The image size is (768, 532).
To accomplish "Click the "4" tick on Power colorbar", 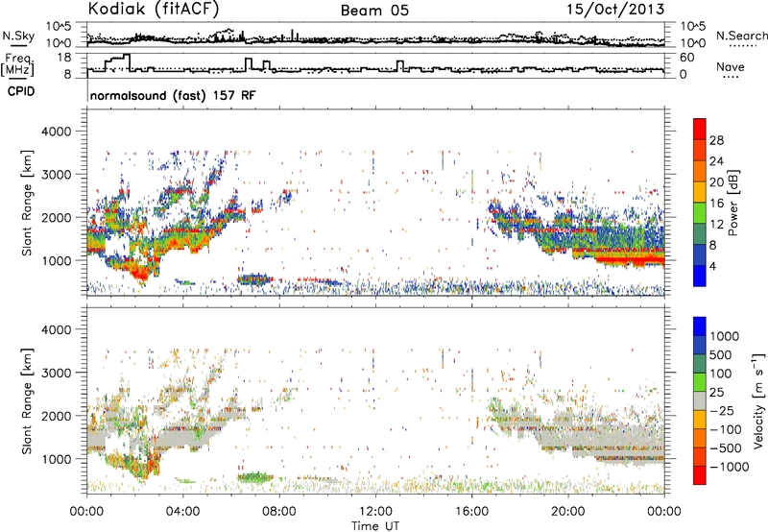I will coord(712,267).
